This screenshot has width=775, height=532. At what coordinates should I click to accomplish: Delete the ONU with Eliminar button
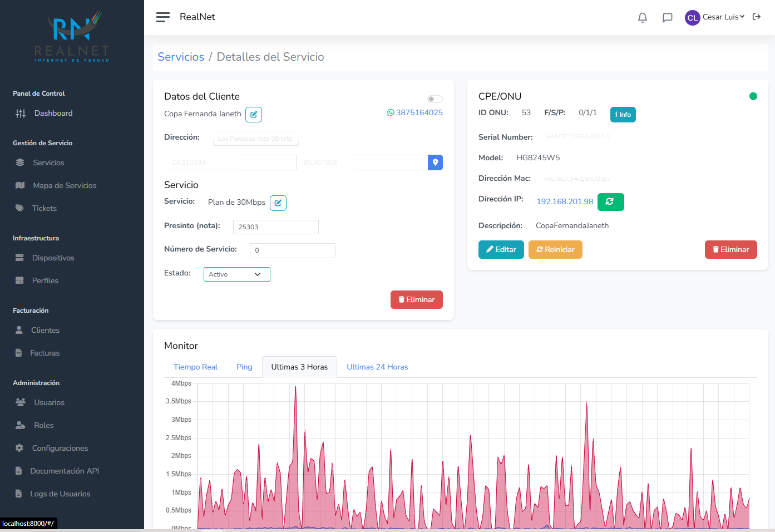coord(731,250)
